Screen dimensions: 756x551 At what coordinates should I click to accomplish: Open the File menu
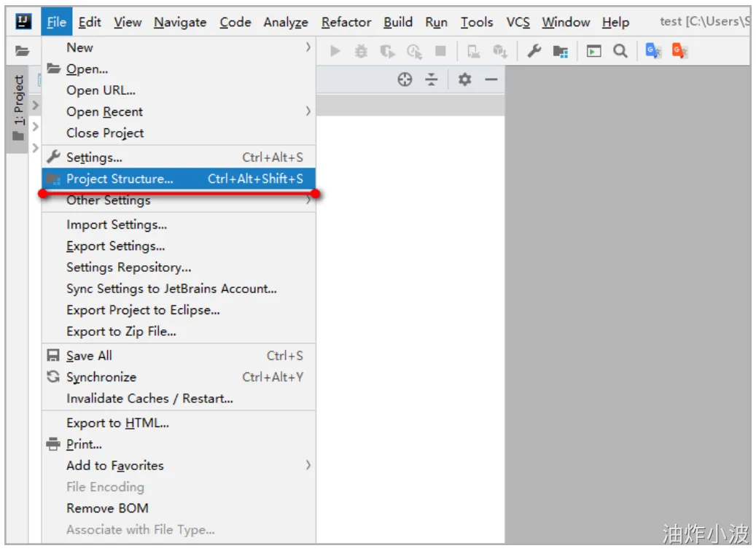tap(56, 22)
